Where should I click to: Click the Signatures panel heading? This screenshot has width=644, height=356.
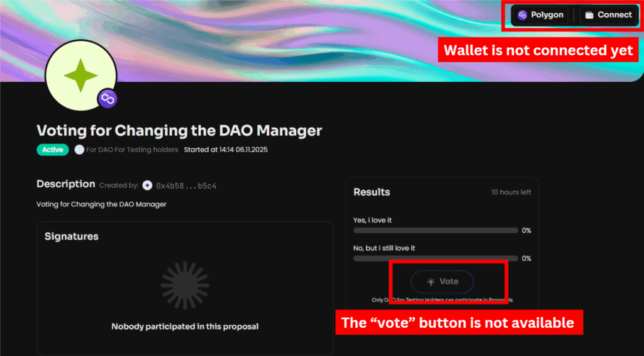click(x=72, y=236)
